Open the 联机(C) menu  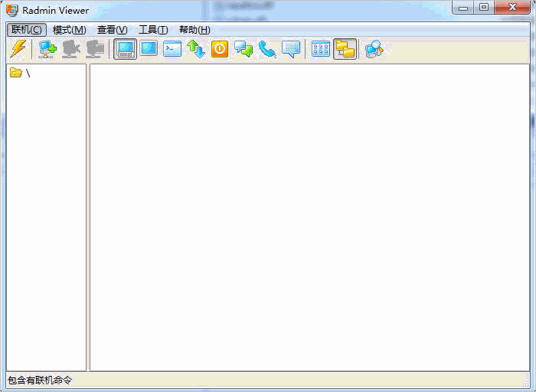point(27,30)
